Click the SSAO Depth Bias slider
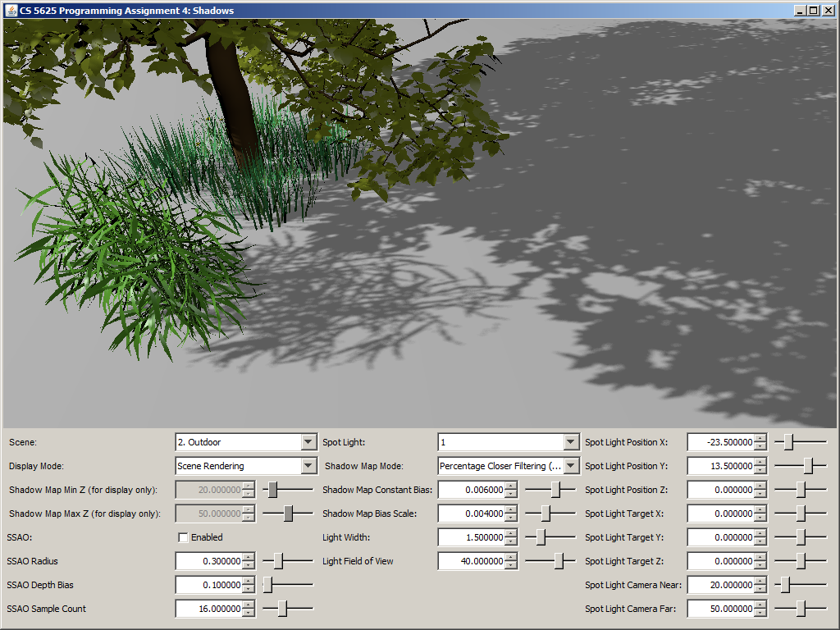840x630 pixels. 287,585
